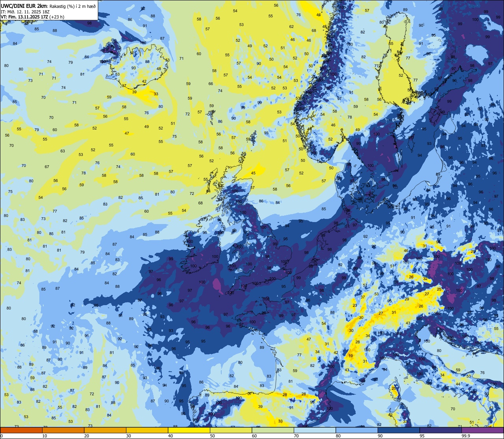
Task: Pick the legend swatch between 90 and 95
Action: pyautogui.click(x=398, y=430)
